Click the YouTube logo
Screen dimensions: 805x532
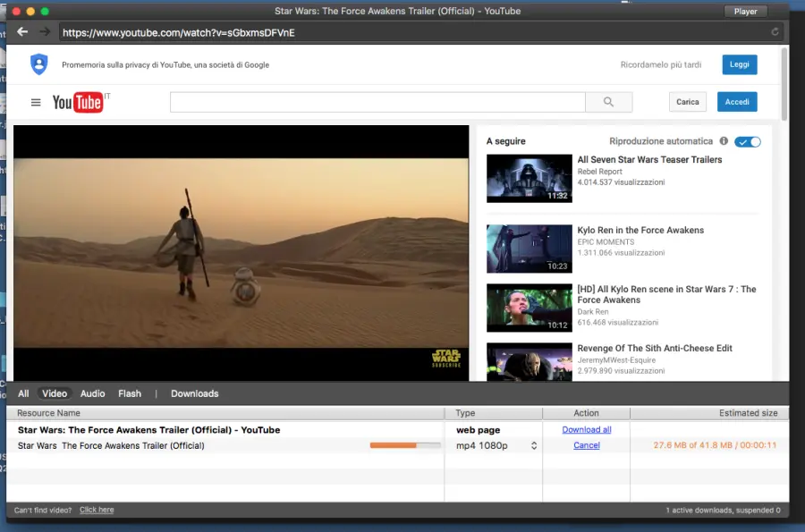(x=78, y=102)
